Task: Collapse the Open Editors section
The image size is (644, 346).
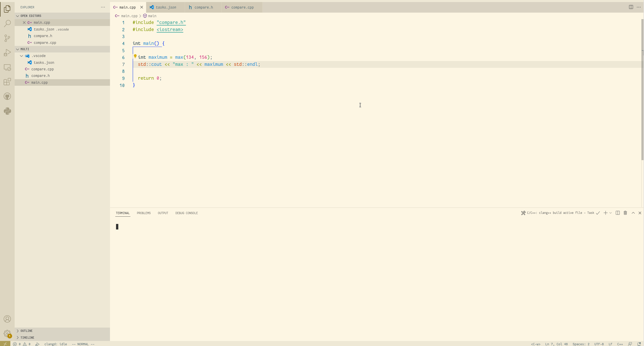Action: [x=62, y=16]
